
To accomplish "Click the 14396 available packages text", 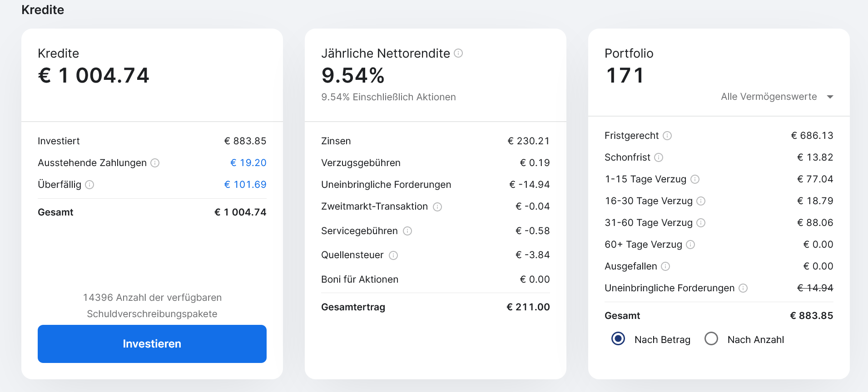I will tap(152, 306).
